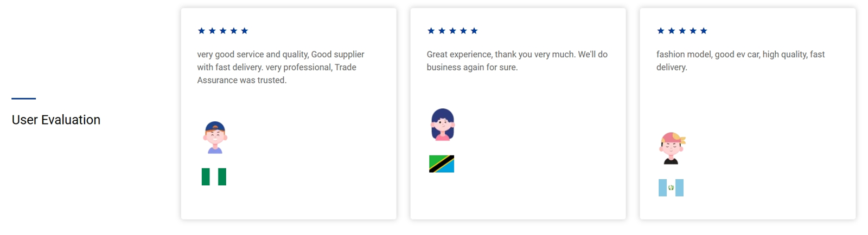
Task: Select the boy avatar wearing a blue cap
Action: (215, 138)
